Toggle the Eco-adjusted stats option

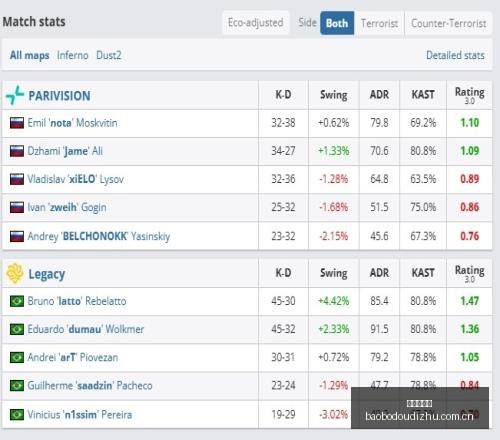[x=256, y=23]
